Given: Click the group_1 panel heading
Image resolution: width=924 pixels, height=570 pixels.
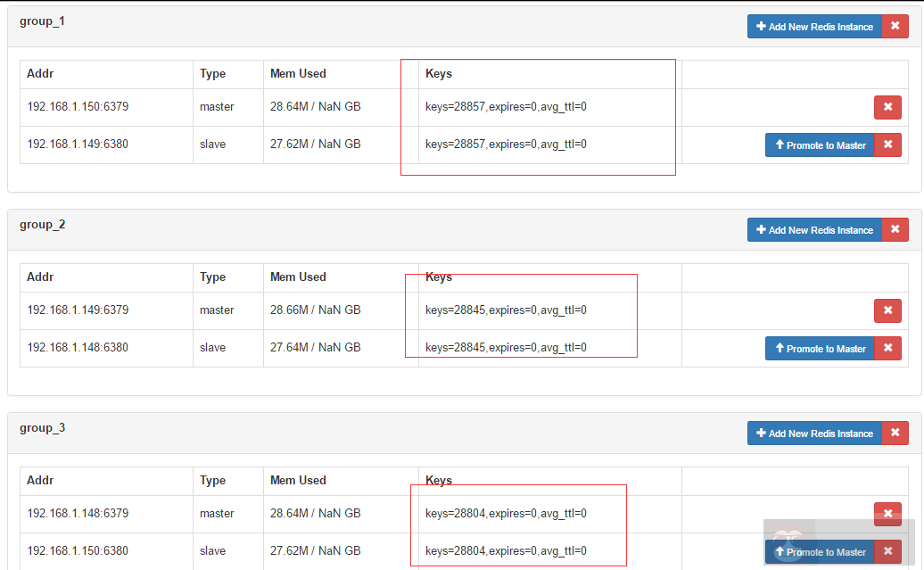Looking at the screenshot, I should click(x=42, y=21).
